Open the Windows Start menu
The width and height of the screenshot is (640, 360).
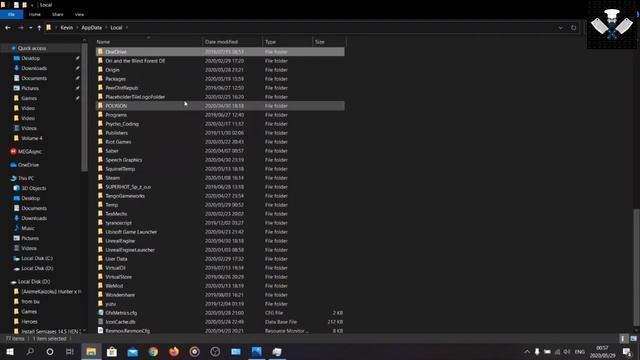coord(10,351)
